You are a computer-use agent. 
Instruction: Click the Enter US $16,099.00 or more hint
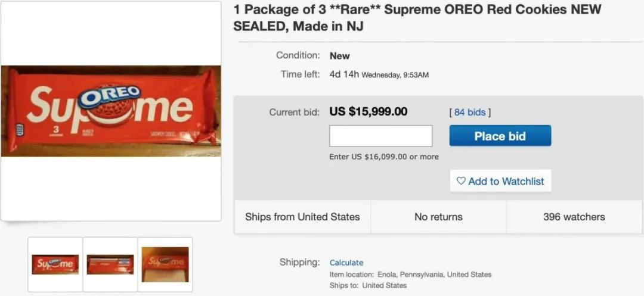pyautogui.click(x=383, y=157)
